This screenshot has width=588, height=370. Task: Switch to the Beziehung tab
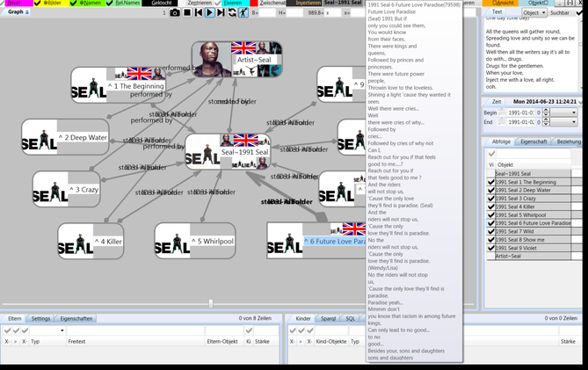pyautogui.click(x=569, y=141)
